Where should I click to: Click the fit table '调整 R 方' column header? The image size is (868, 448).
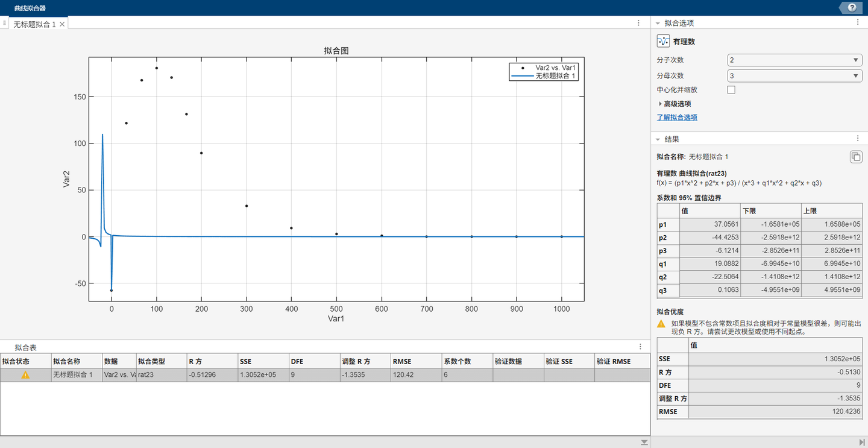(365, 361)
